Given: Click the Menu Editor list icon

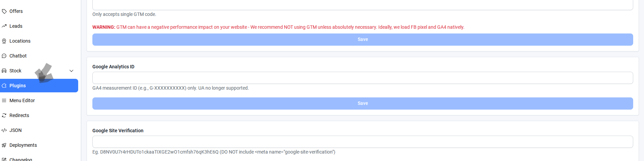Looking at the screenshot, I should click(x=4, y=100).
